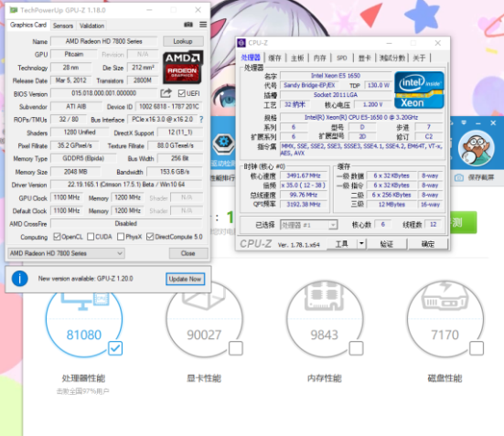Click the CPU-Z 验证 button
The image size is (504, 436).
387,244
